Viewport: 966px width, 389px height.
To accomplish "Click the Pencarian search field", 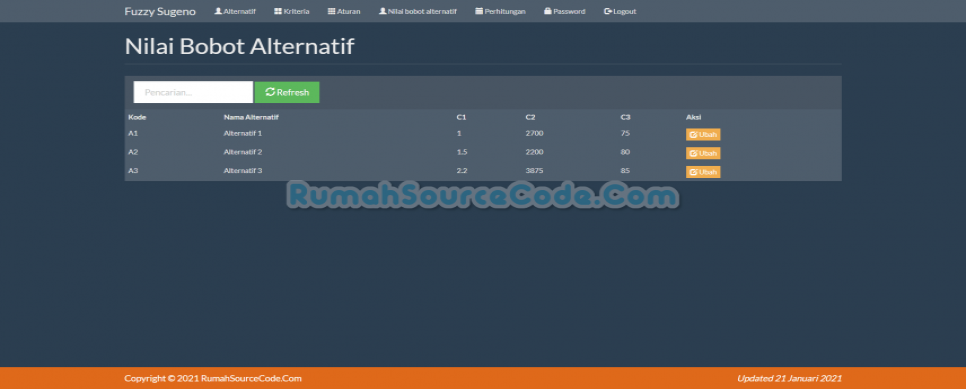I will coord(193,92).
